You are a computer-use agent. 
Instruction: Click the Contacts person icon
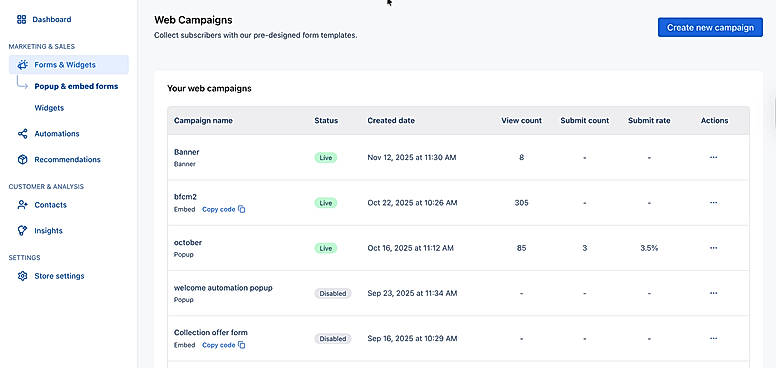[x=22, y=205]
